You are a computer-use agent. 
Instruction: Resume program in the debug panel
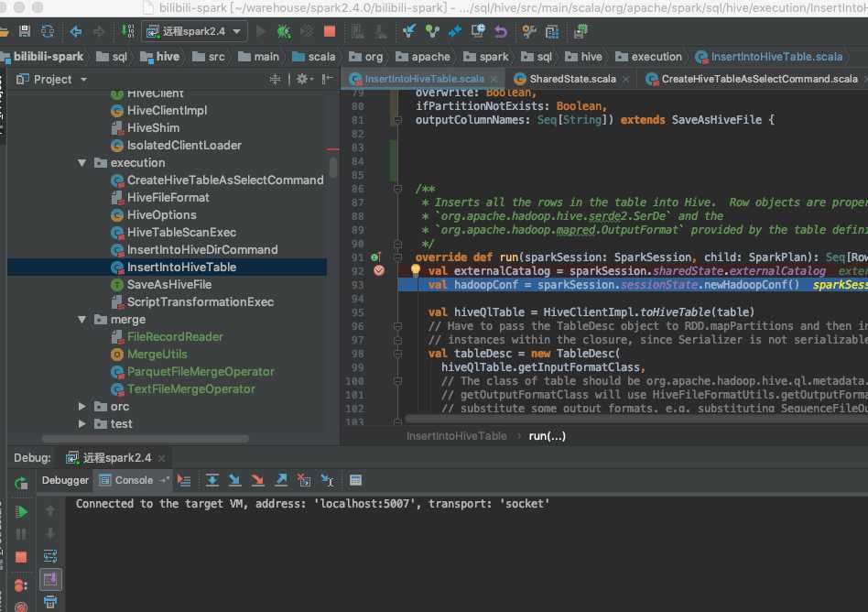(21, 511)
